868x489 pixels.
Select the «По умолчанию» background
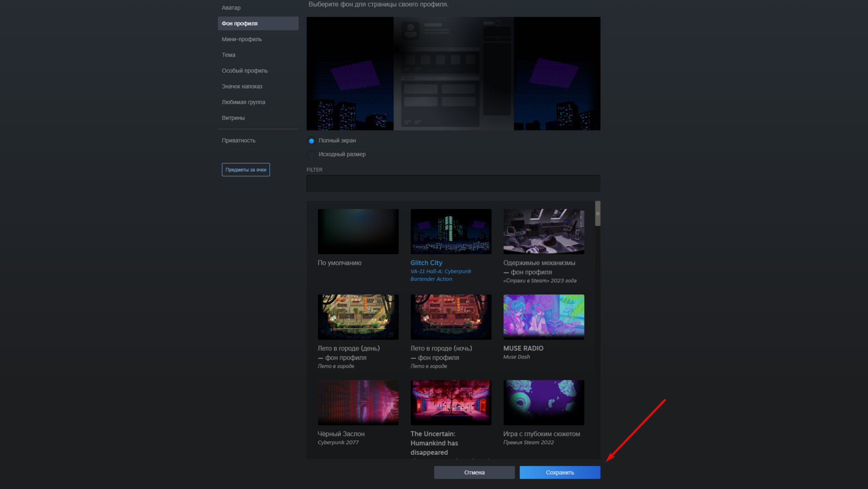[358, 231]
